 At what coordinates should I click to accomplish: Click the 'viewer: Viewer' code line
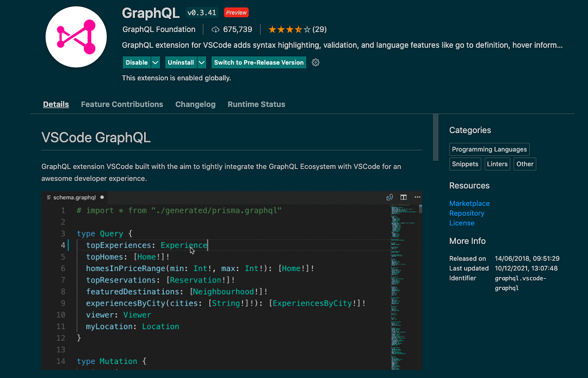tap(118, 315)
